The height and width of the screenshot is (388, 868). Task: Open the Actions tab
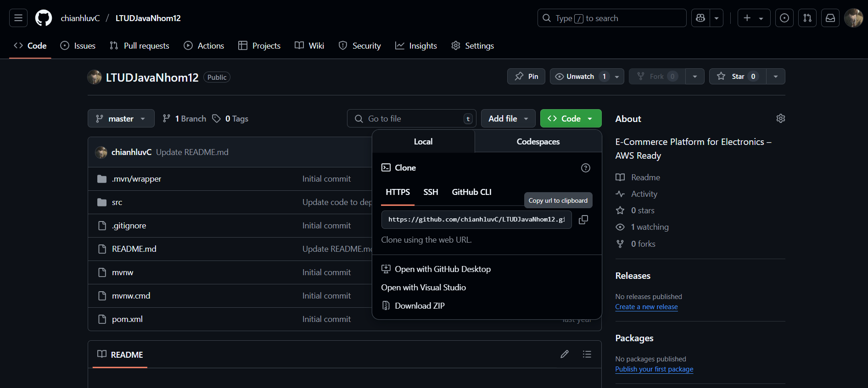point(204,46)
